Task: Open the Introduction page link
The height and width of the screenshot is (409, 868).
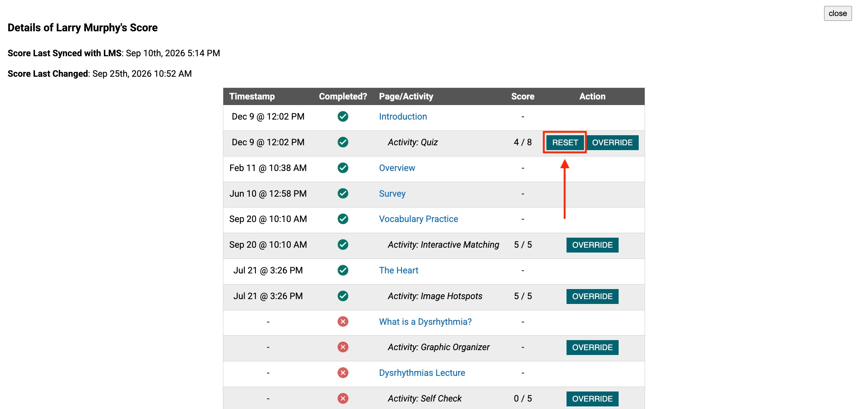Action: [403, 117]
